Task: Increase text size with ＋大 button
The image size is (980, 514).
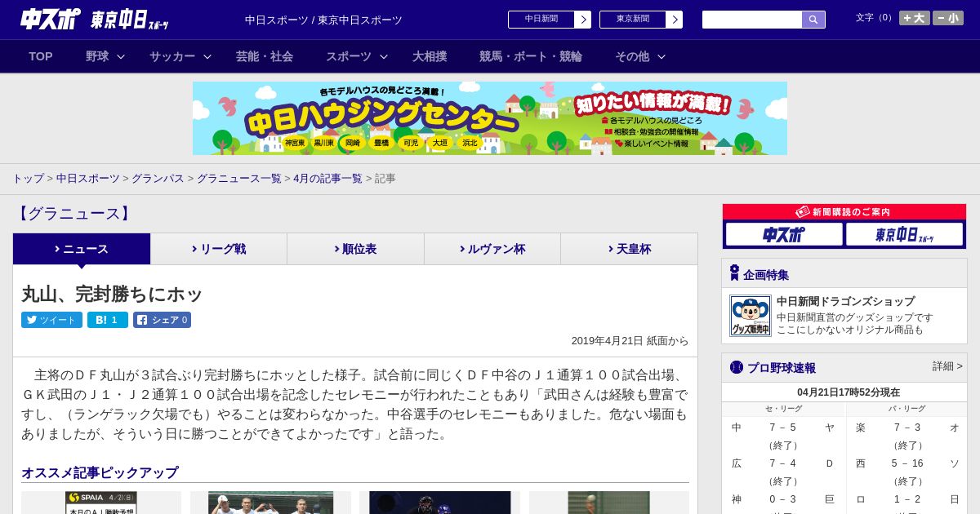Action: pos(915,18)
